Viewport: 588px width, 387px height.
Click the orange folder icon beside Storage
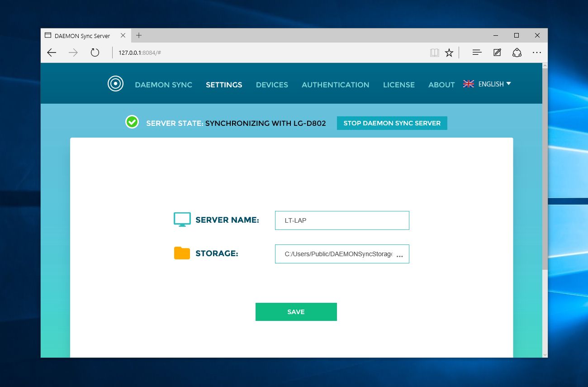[182, 253]
